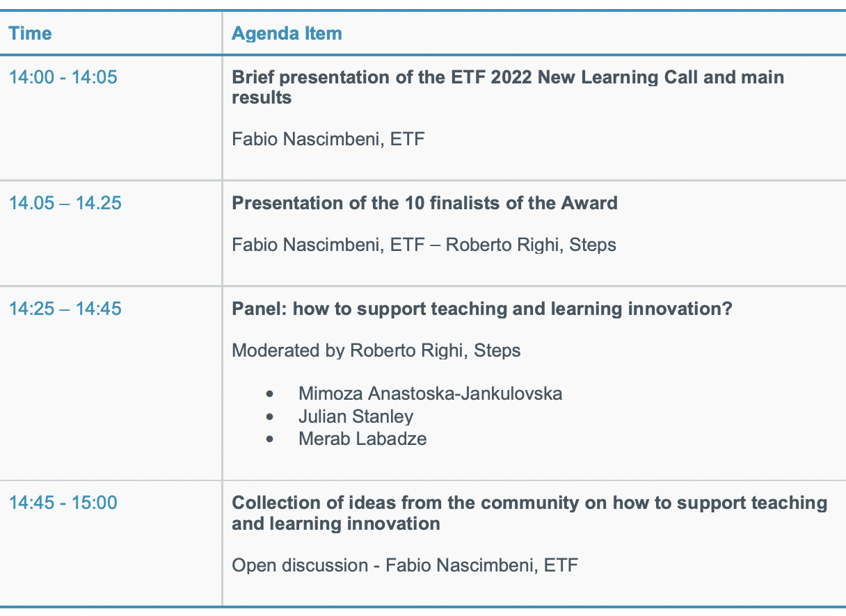Click "Moderated by Roberto Righi, Steps" text
Screen dimensions: 846x616
[x=376, y=350]
